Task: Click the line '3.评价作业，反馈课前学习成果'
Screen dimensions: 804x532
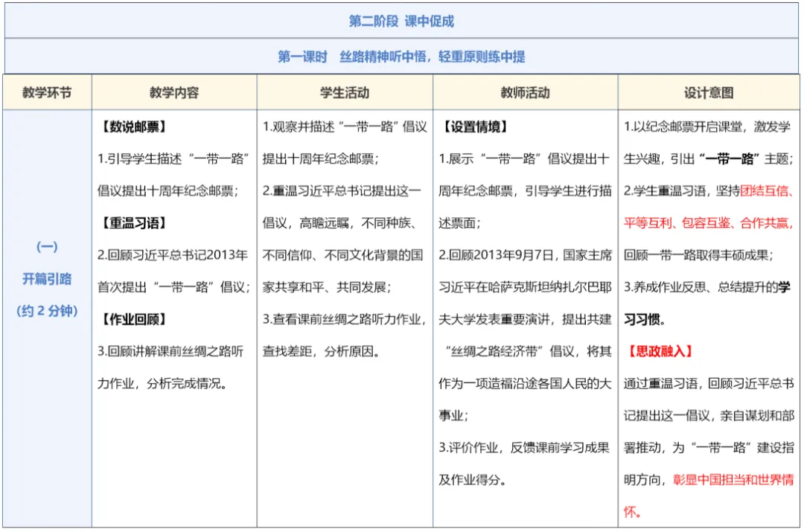Action: point(523,448)
